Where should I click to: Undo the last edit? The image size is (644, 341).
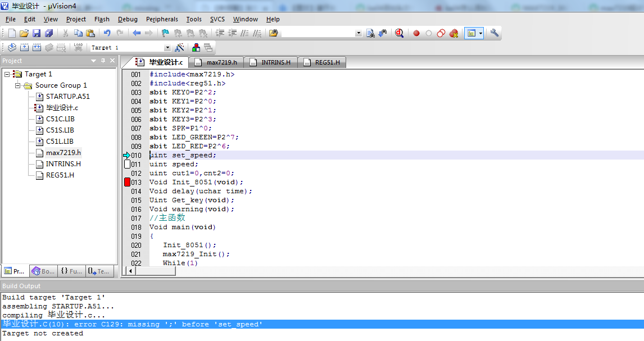click(107, 33)
